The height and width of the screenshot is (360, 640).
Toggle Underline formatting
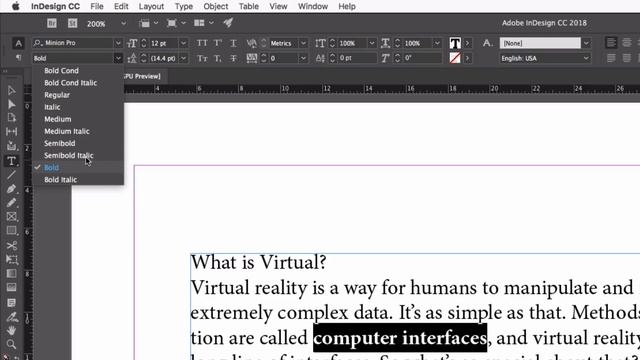(233, 43)
